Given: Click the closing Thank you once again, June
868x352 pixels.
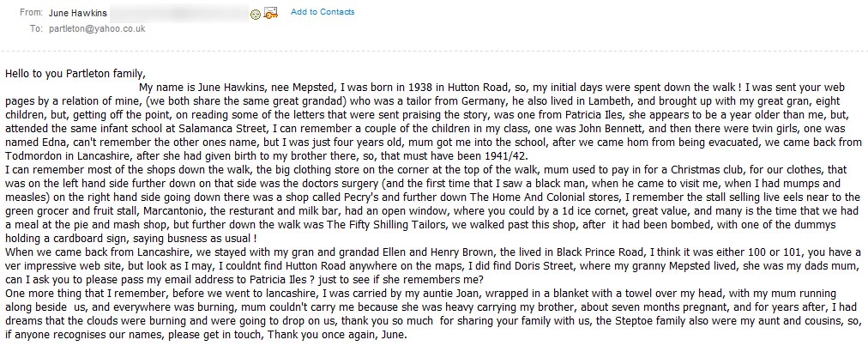Looking at the screenshot, I should pyautogui.click(x=343, y=336).
